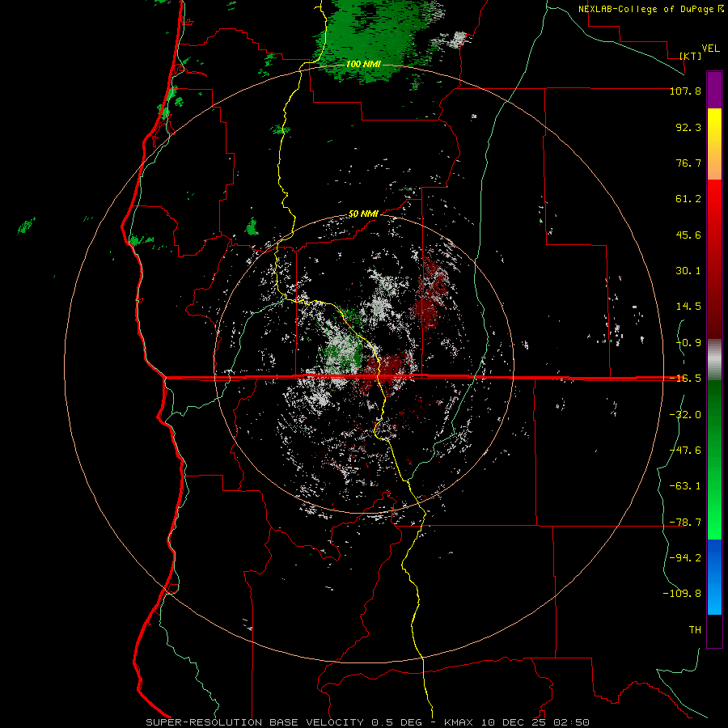Click the TH legend label
728x728 pixels.
coord(695,630)
